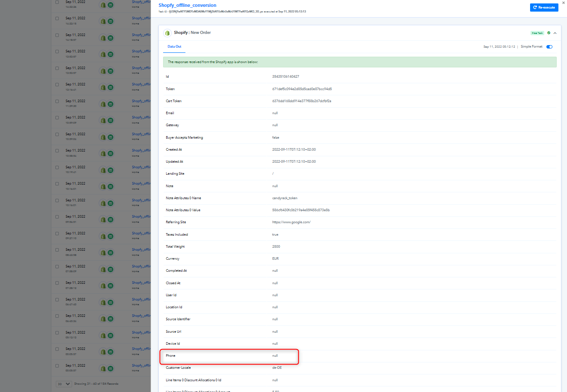Click the Free Task badge
The width and height of the screenshot is (567, 392).
537,33
